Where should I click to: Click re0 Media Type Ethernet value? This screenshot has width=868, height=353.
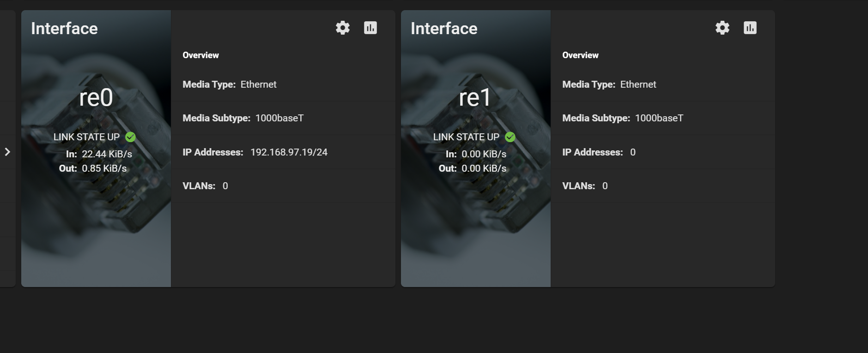pyautogui.click(x=259, y=84)
